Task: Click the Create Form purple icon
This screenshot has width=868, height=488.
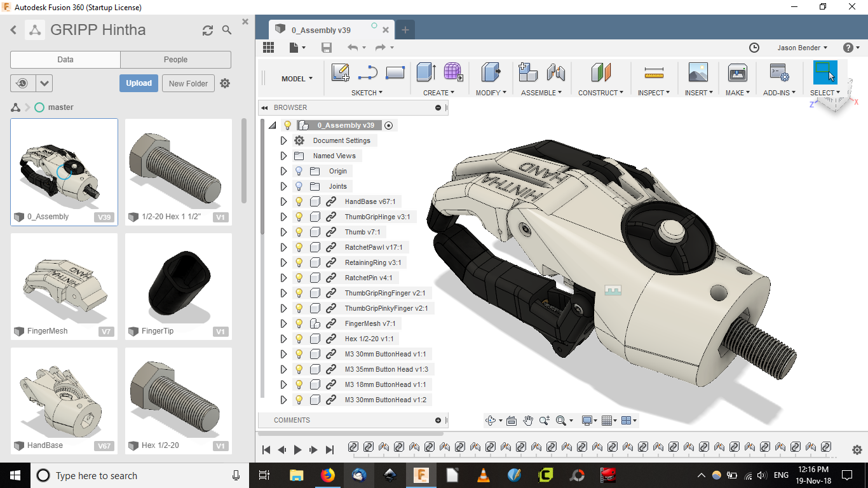Action: coord(453,72)
